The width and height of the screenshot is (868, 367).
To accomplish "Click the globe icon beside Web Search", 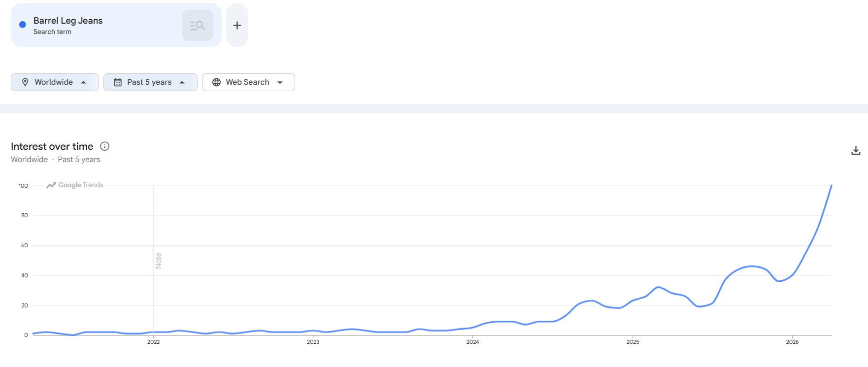I will coord(216,82).
